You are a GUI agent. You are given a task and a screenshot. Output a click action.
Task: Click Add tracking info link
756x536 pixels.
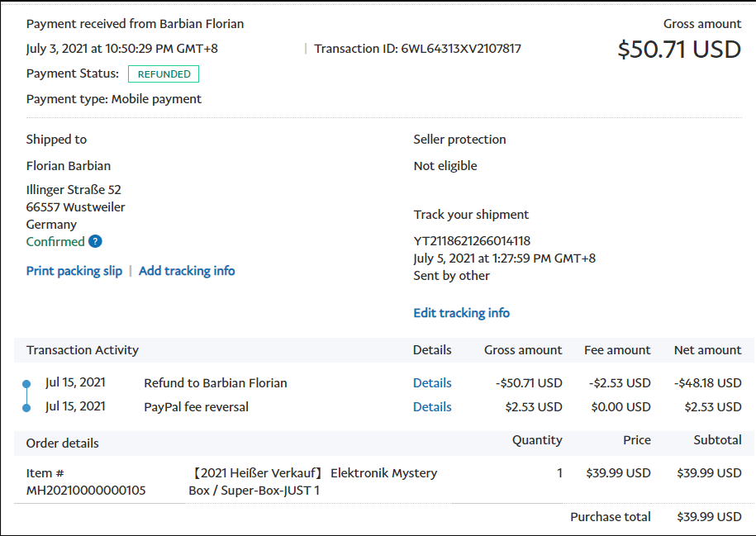(187, 271)
